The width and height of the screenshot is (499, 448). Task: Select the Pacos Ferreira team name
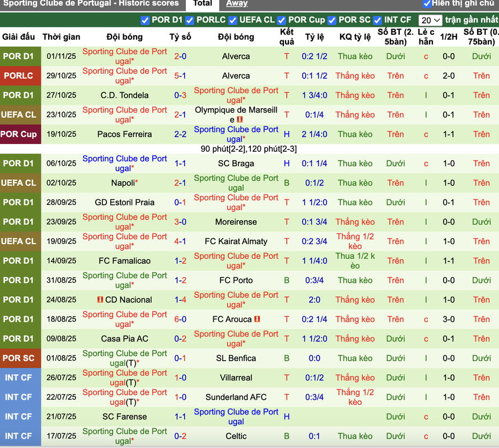[x=125, y=134]
